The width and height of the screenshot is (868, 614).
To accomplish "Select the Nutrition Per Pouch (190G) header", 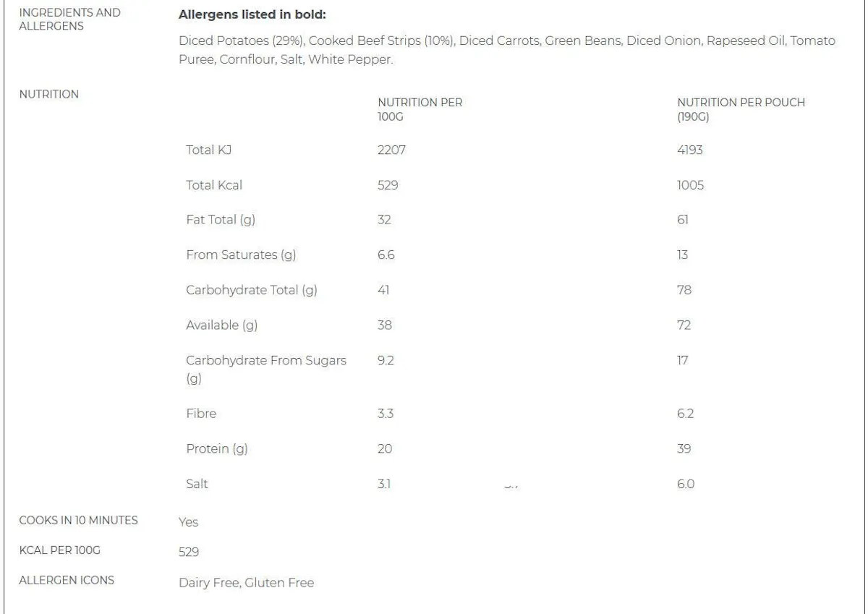I will 741,109.
